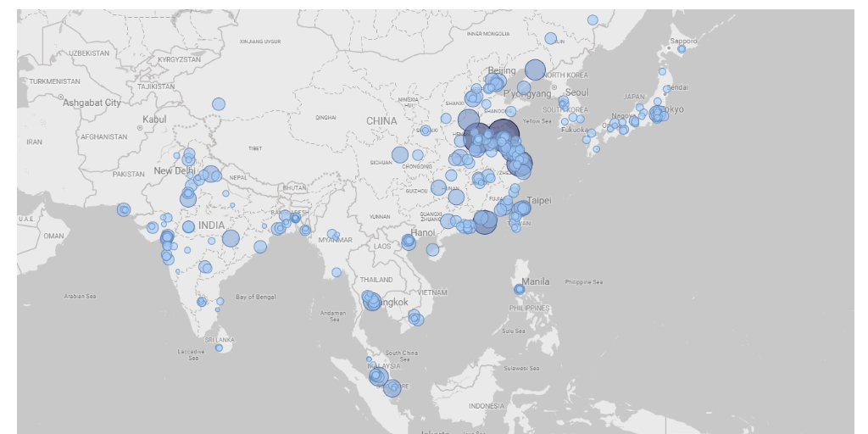Image resolution: width=868 pixels, height=434 pixels.
Task: Click the JAPAN country label
Action: click(x=634, y=97)
